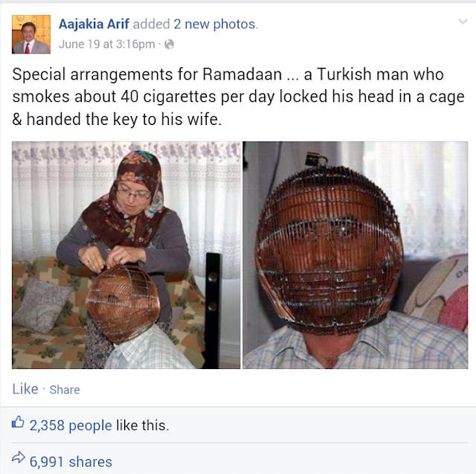
Task: Open the '2 new photos' link
Action: 216,24
